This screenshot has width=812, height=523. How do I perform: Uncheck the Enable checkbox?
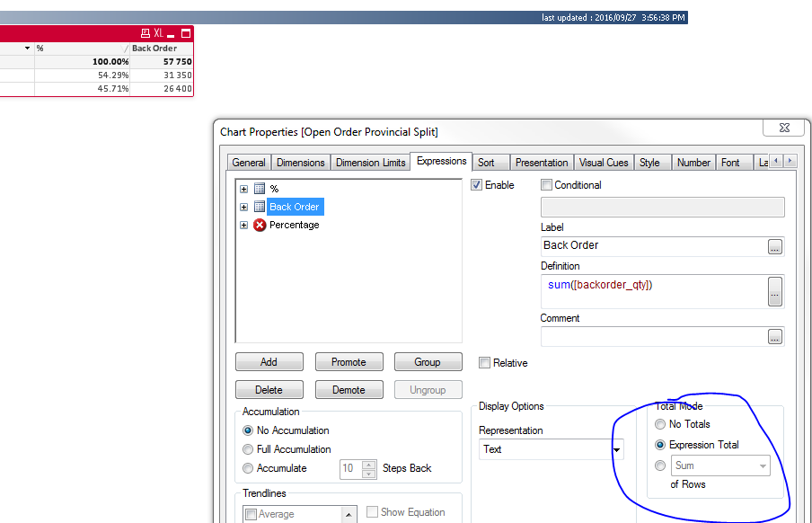pos(477,185)
